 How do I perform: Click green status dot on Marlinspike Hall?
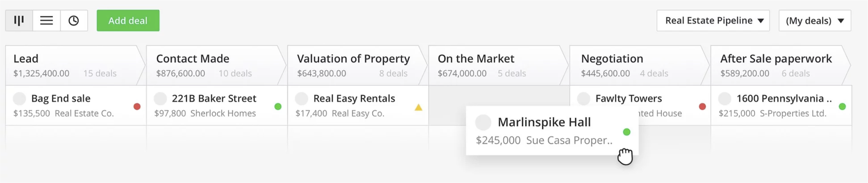coord(627,132)
